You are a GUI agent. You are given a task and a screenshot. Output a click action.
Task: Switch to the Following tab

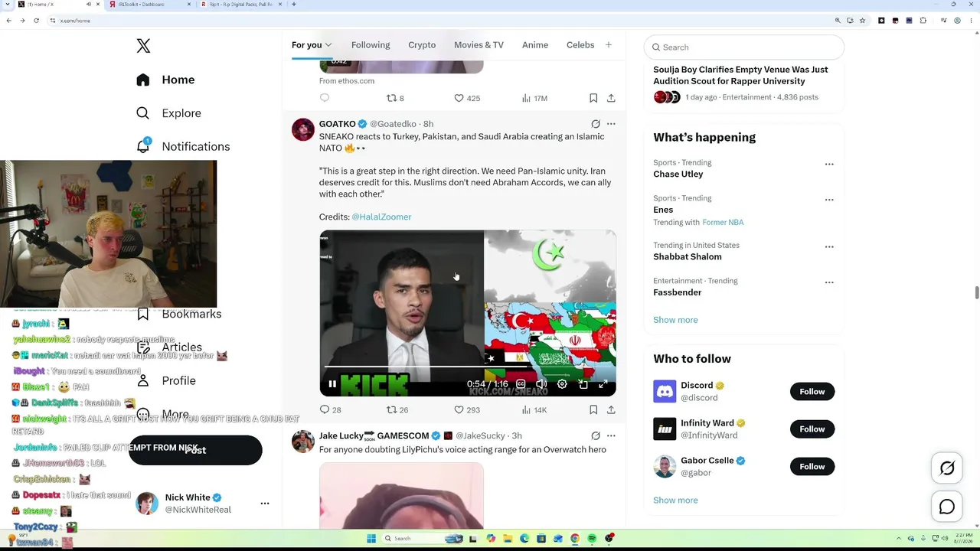point(371,45)
